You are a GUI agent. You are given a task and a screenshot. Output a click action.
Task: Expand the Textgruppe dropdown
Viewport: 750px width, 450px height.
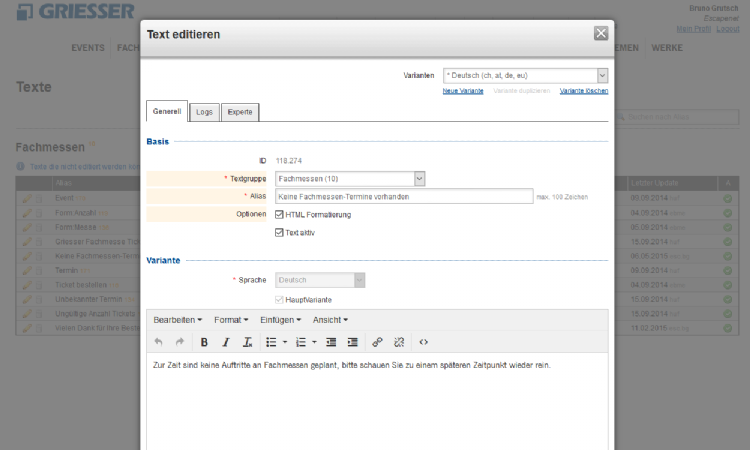pyautogui.click(x=350, y=178)
